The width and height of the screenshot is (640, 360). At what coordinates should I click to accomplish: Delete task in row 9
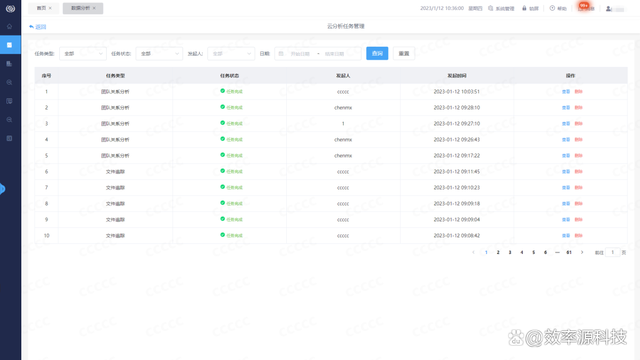click(578, 220)
